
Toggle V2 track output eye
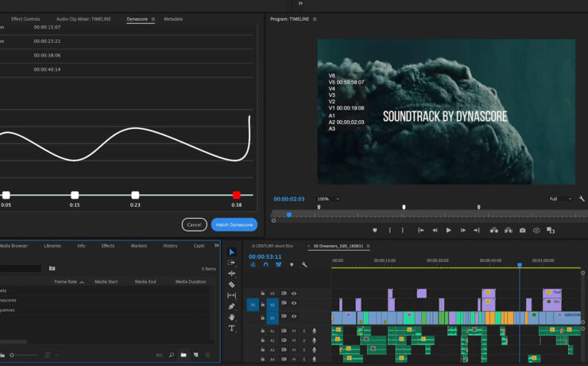point(294,303)
